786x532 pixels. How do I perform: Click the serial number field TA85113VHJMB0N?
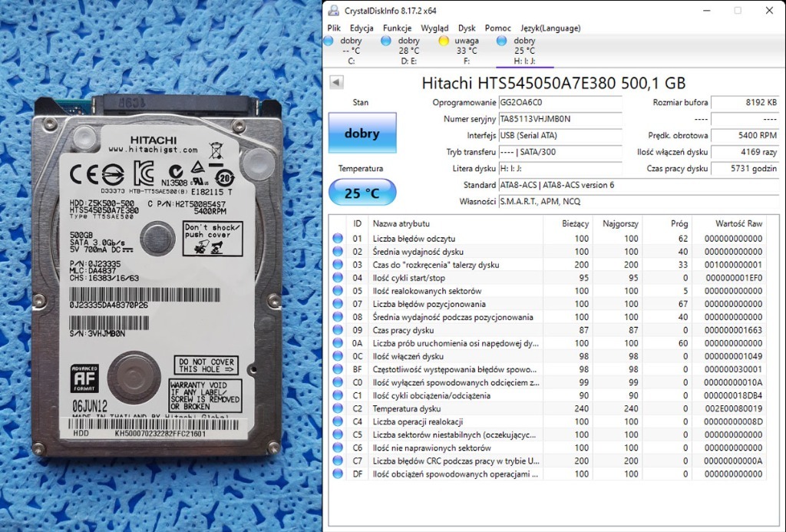point(560,119)
